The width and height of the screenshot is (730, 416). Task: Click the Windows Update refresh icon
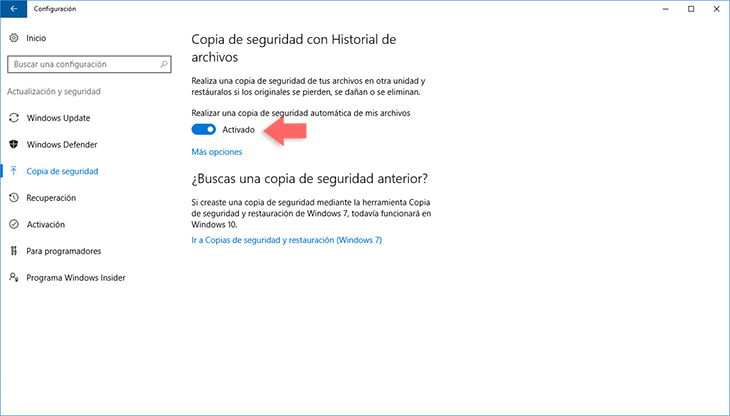[x=14, y=118]
